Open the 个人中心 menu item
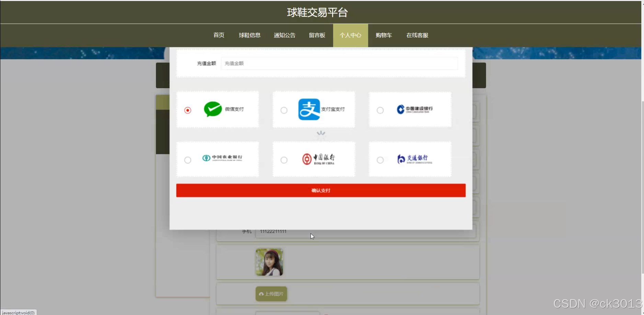644x315 pixels. [350, 35]
